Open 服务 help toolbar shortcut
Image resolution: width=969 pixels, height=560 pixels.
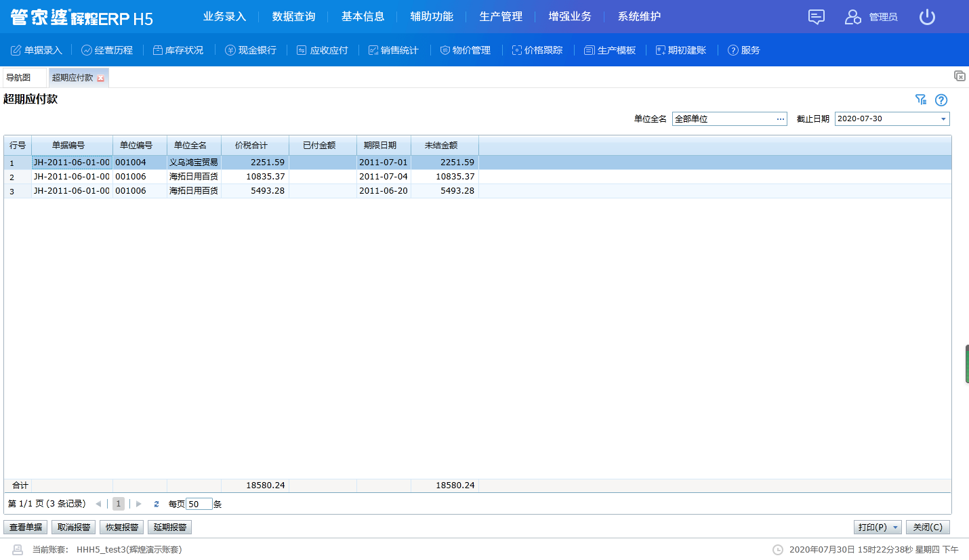744,50
